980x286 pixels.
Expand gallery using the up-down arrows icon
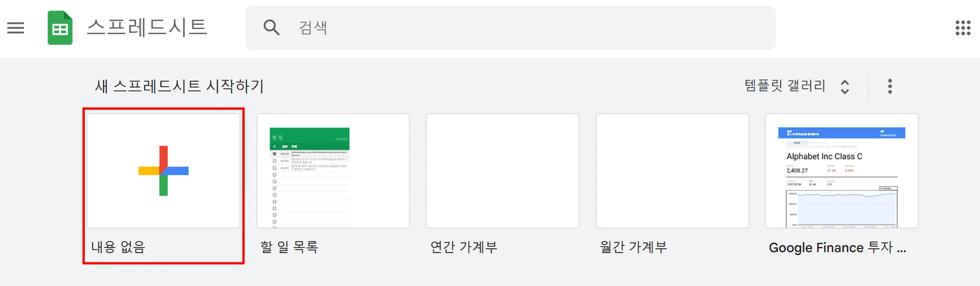pos(845,87)
